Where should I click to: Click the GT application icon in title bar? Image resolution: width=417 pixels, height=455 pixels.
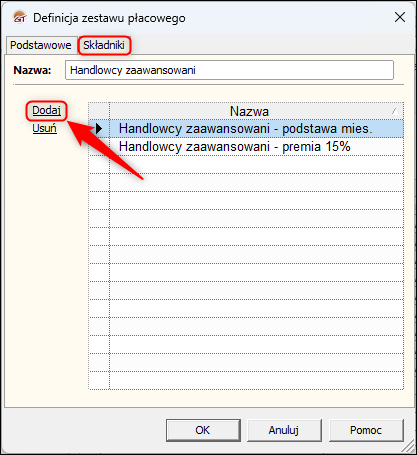pyautogui.click(x=20, y=17)
